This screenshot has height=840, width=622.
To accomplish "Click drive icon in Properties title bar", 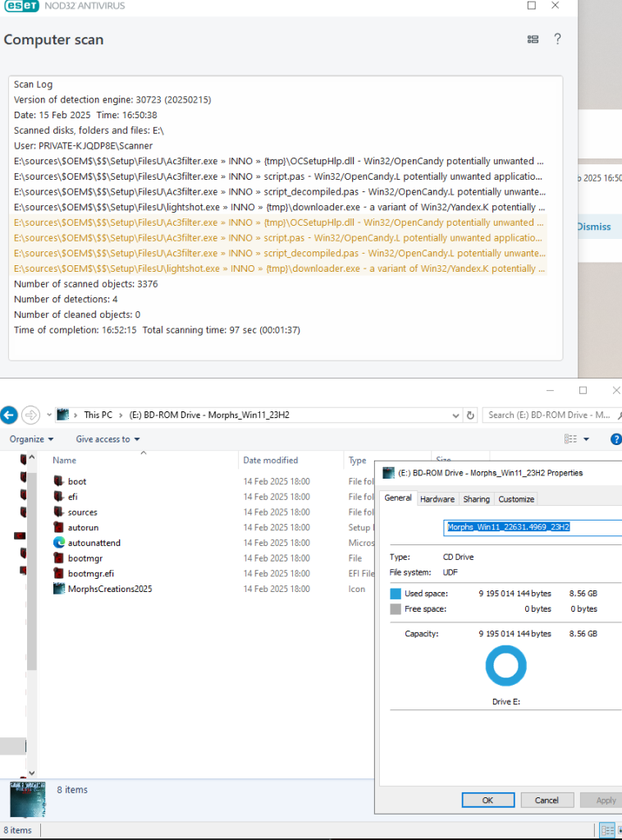I will (389, 473).
